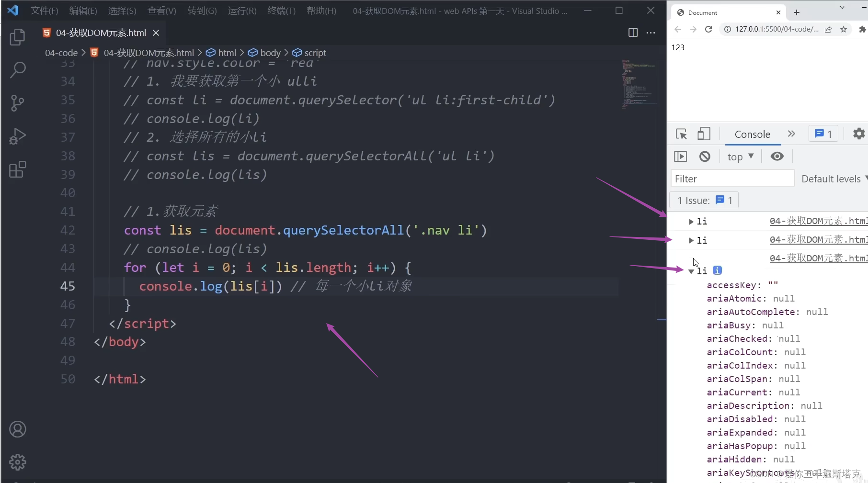Open the 转到(G) menu
This screenshot has width=868, height=483.
[202, 11]
